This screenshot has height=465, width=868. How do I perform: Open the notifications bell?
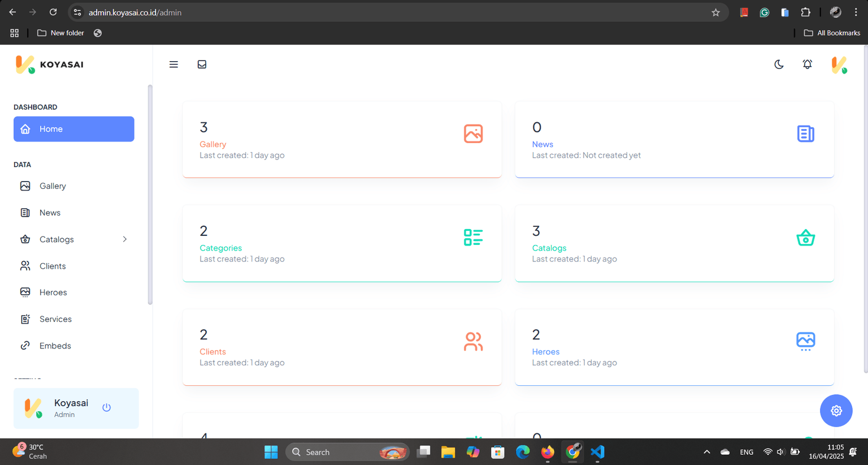click(808, 64)
